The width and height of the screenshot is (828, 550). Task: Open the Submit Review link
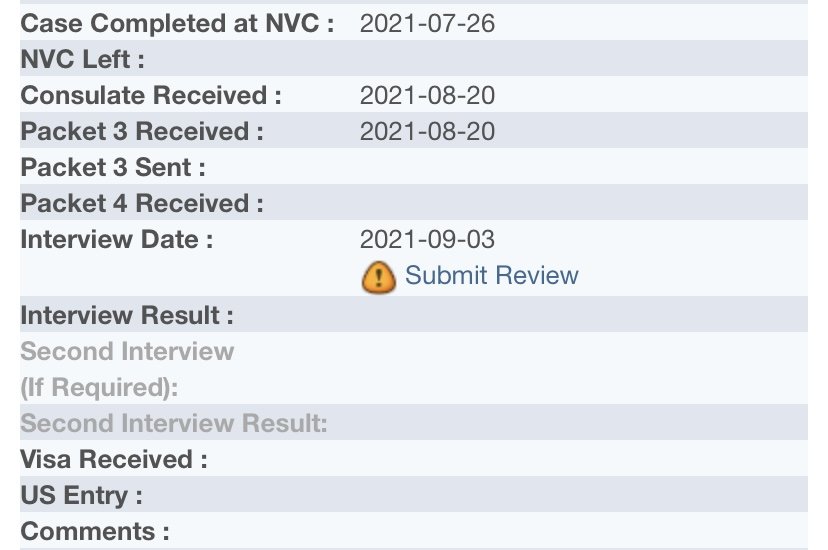click(x=492, y=276)
